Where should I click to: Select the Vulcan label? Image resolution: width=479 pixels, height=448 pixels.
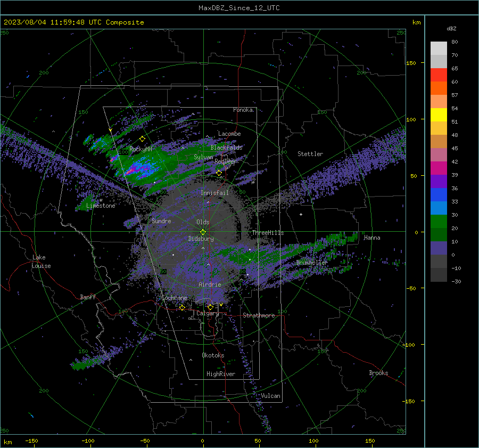(x=271, y=396)
